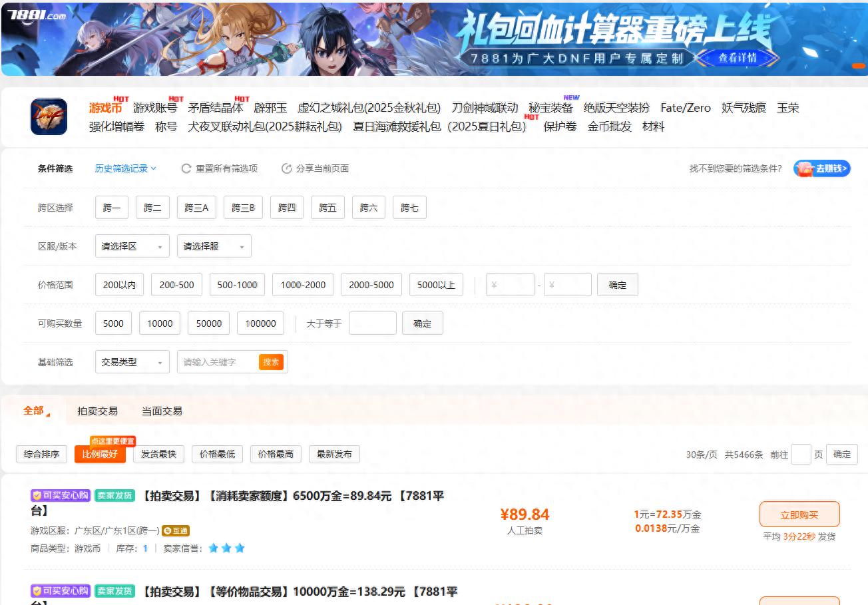Click the 去赚钱 rocket button
The height and width of the screenshot is (605, 868).
[821, 168]
